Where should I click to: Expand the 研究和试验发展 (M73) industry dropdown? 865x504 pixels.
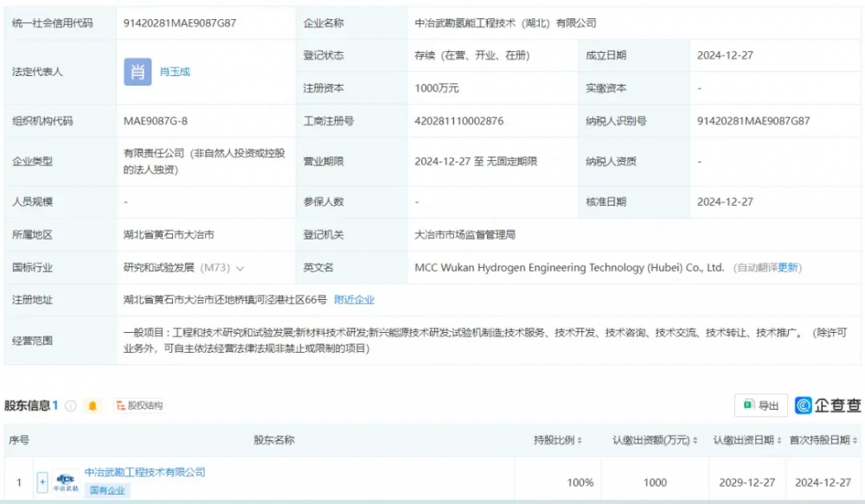[x=240, y=269]
